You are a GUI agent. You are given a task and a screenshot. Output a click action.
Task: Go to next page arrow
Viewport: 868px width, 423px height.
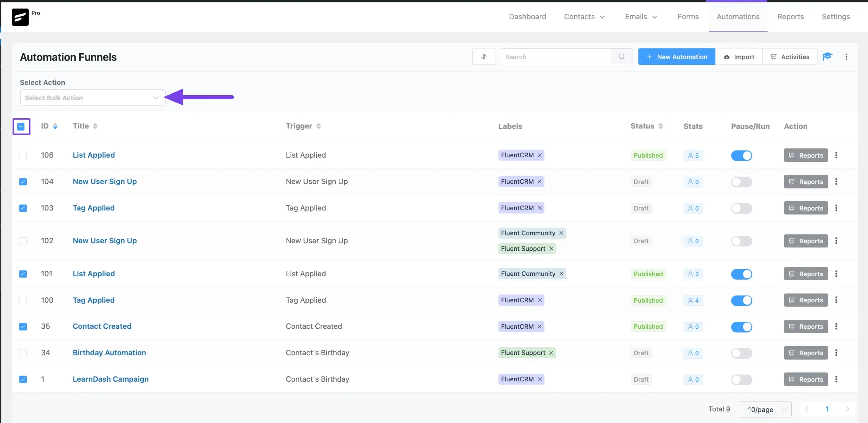[x=847, y=409]
